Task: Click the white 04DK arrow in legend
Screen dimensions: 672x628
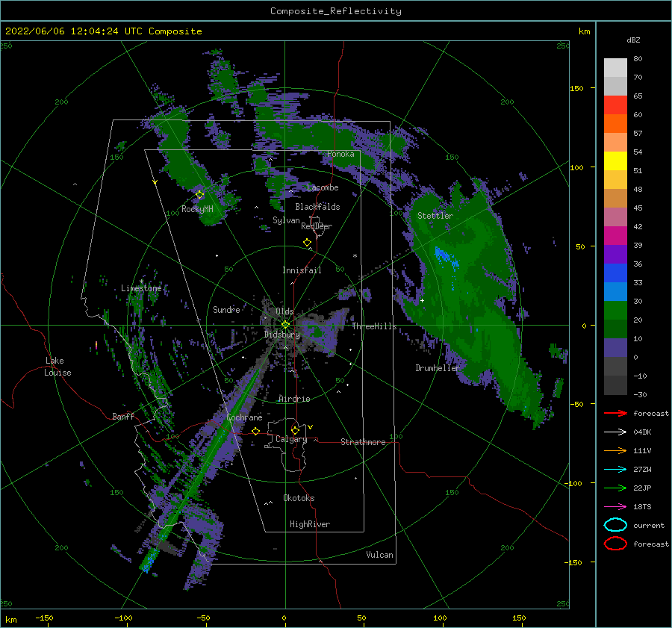Action: [615, 432]
